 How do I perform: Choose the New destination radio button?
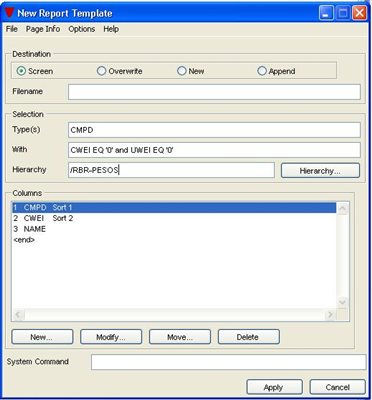coord(182,71)
